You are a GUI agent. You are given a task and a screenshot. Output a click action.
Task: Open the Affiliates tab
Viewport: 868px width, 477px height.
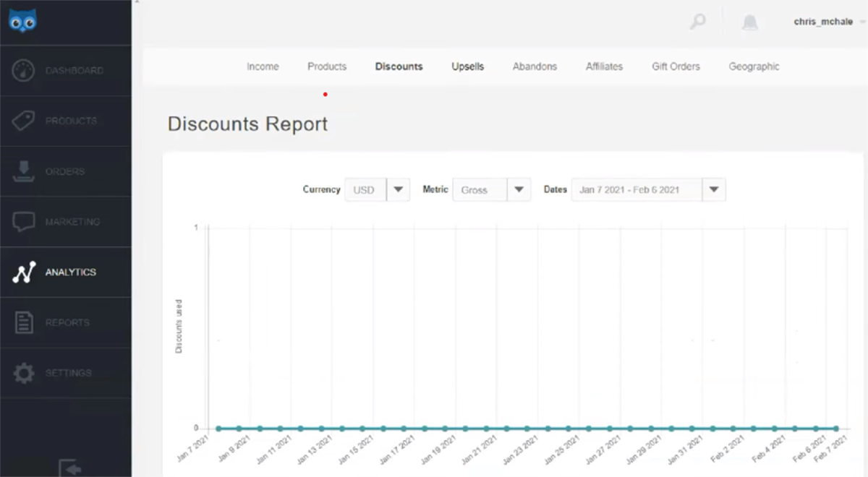605,66
